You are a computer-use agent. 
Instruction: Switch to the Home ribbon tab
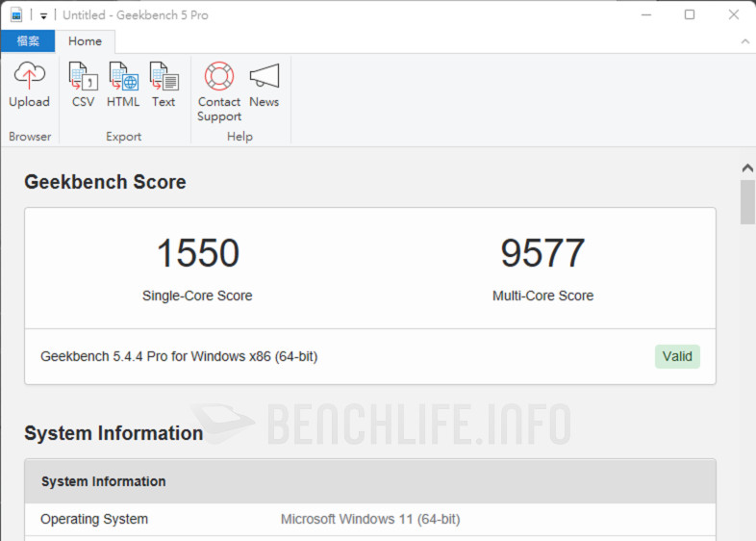(x=85, y=41)
